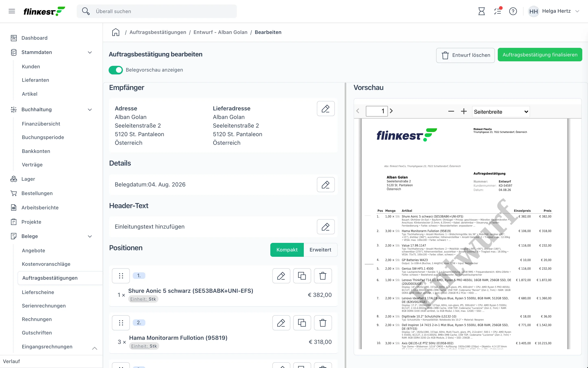Delete position 2 Hama Monitorarm
Image resolution: width=588 pixels, height=368 pixels.
323,323
